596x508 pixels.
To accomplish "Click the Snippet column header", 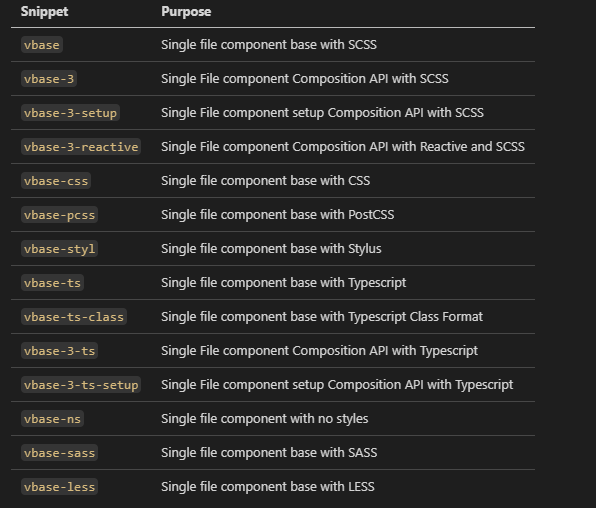I will 44,12.
